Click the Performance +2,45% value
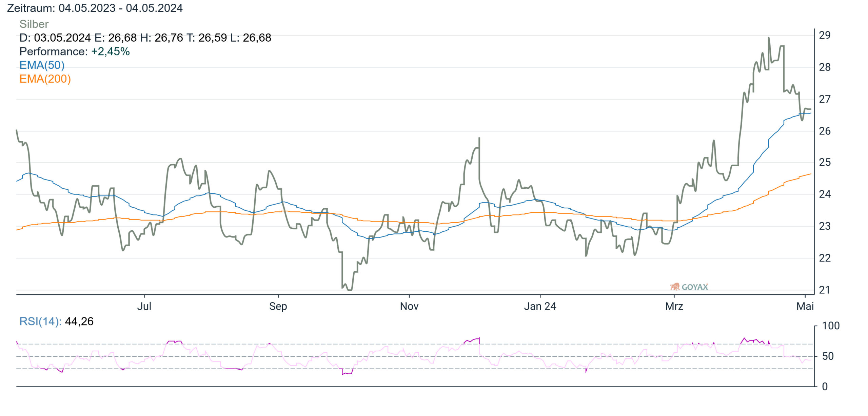Viewport: 868px width, 416px height. 111,51
